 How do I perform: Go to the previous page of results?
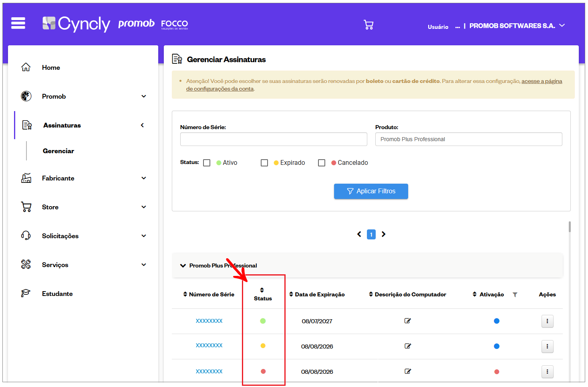pyautogui.click(x=359, y=234)
